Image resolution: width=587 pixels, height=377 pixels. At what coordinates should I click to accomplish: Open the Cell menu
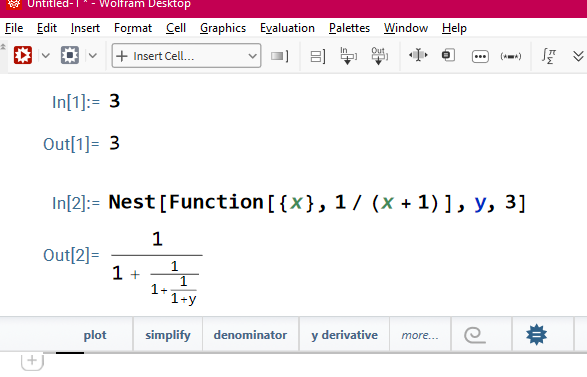(176, 28)
